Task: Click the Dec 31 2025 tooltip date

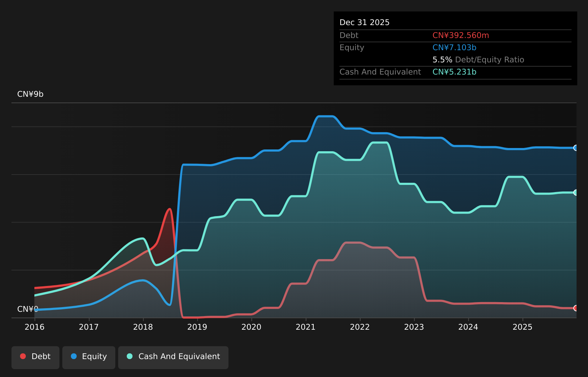Action: (365, 22)
